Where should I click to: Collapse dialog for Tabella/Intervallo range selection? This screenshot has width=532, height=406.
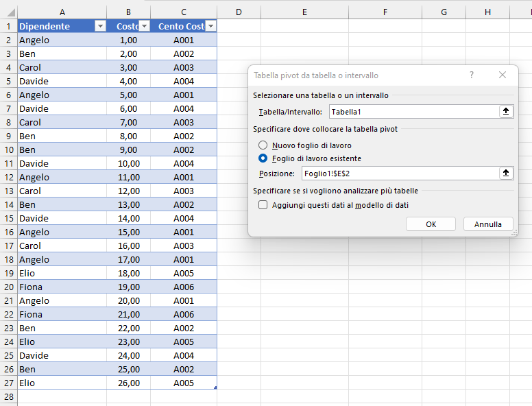tap(506, 111)
